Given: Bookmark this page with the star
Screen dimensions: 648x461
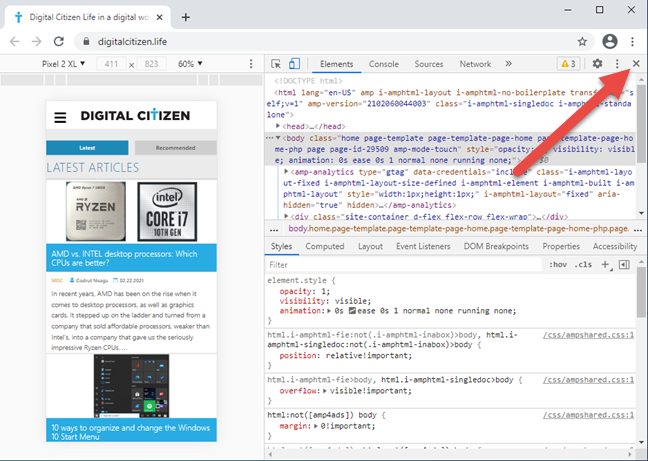Looking at the screenshot, I should (x=582, y=41).
